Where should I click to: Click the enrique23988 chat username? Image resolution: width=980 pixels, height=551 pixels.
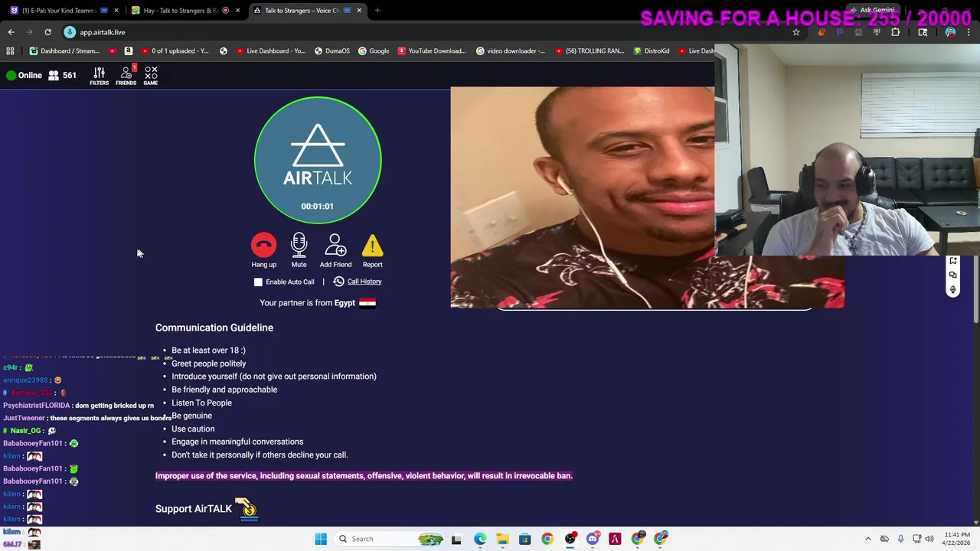click(25, 380)
